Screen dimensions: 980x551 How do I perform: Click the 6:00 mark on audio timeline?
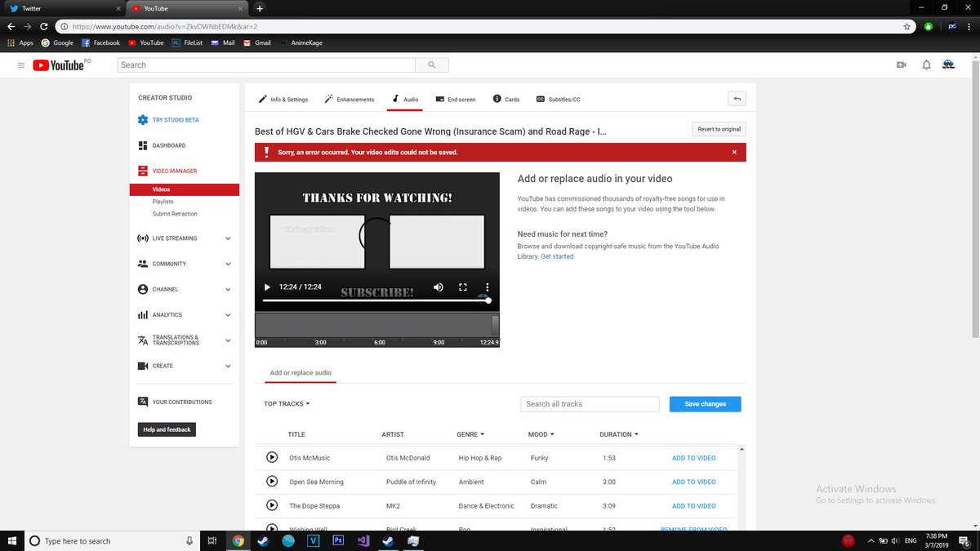pos(380,343)
